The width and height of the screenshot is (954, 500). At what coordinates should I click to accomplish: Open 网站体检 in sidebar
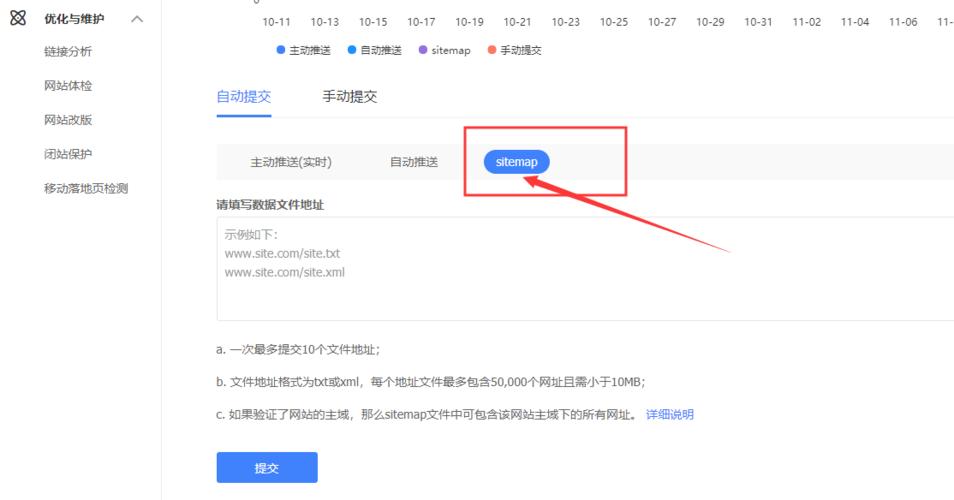tap(68, 86)
